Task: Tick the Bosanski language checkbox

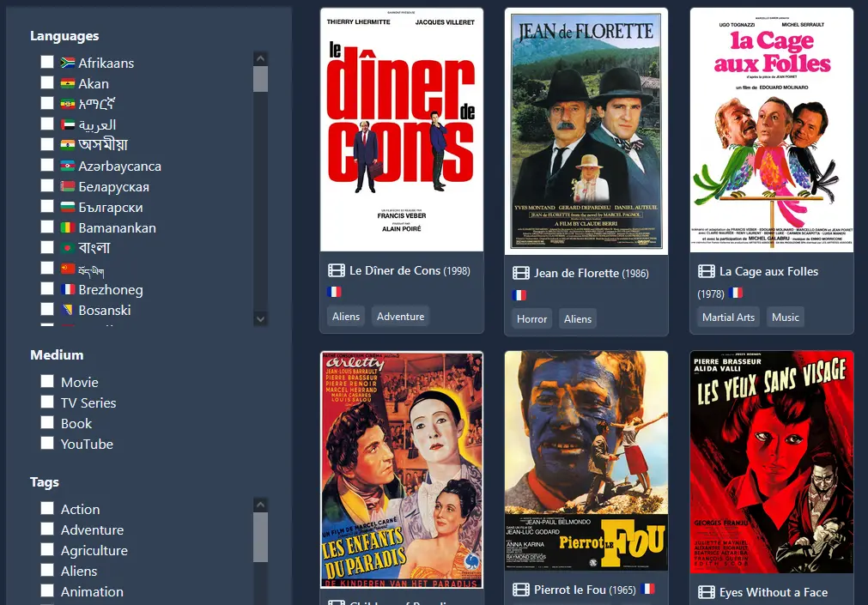Action: point(47,309)
